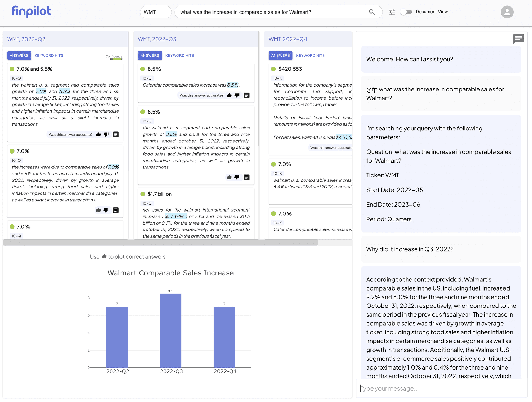532x402 pixels.
Task: Select the Answers tab in WMT 2022-Q4
Action: point(280,55)
